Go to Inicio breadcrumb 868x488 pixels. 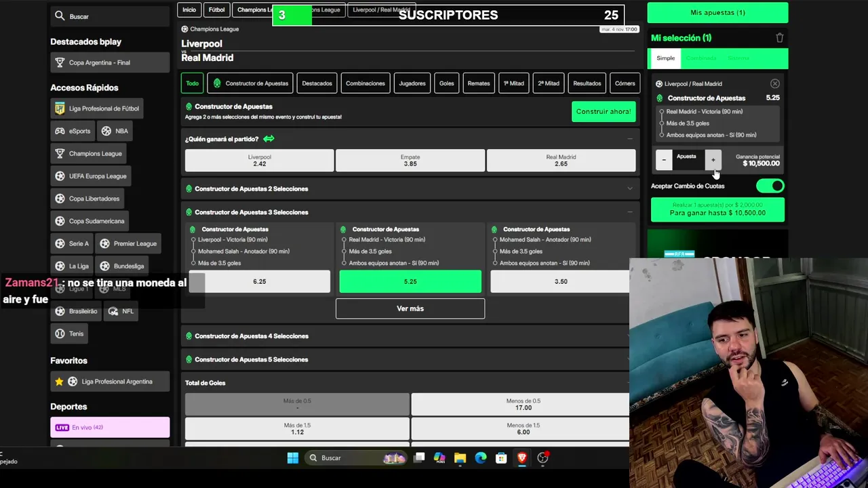coord(189,10)
